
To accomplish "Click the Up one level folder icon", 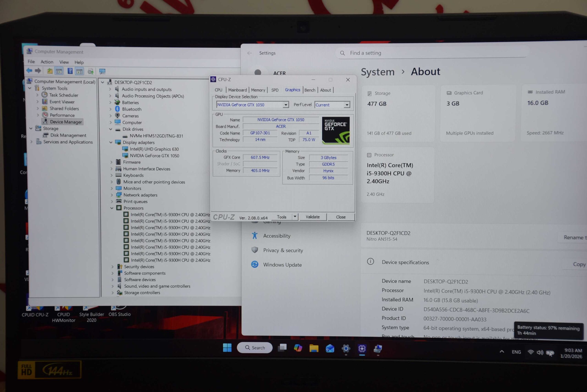I will click(50, 71).
